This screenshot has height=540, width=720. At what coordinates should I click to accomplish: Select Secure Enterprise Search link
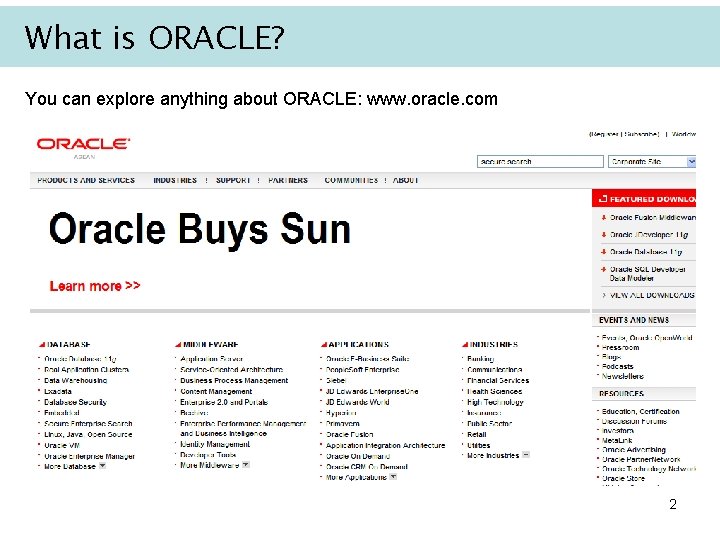click(88, 423)
